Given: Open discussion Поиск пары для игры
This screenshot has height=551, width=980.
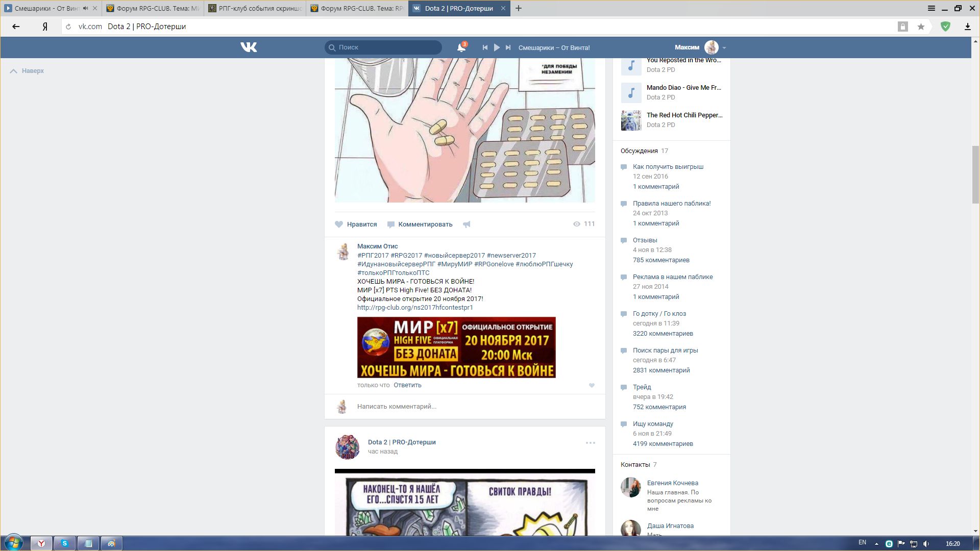Looking at the screenshot, I should pyautogui.click(x=666, y=350).
